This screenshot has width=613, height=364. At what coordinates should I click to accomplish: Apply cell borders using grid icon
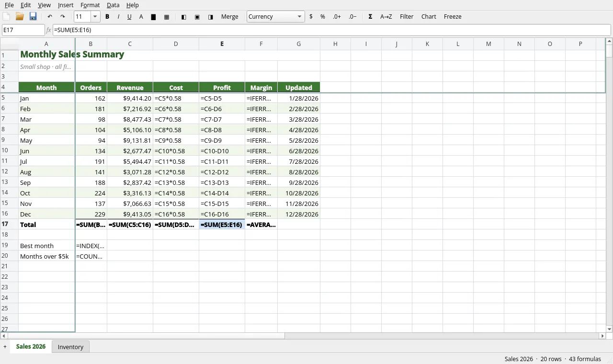pos(167,17)
